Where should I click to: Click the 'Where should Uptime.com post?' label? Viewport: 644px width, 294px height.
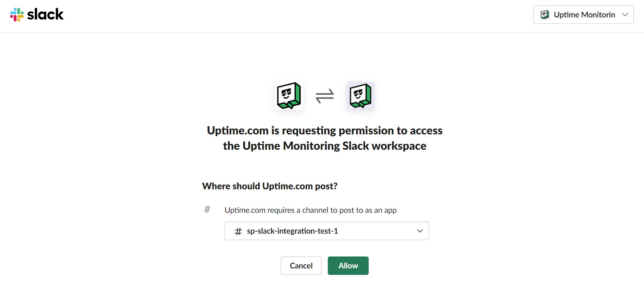point(270,186)
